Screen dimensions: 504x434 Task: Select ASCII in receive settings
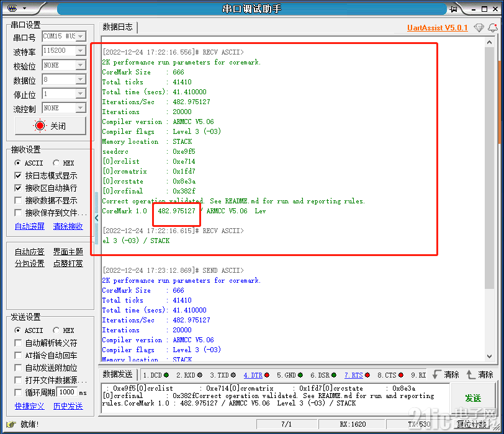[29, 163]
